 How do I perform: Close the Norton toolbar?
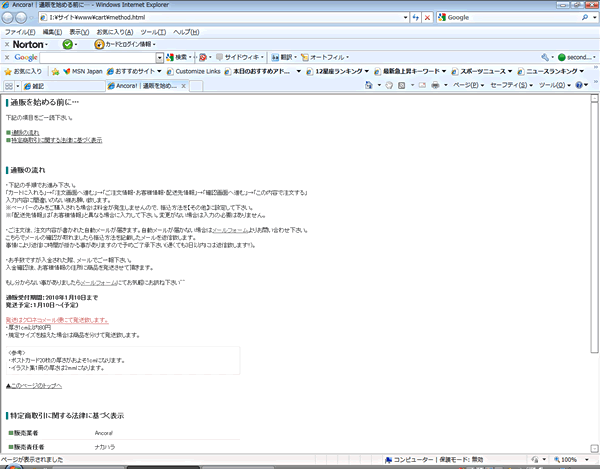click(x=7, y=44)
